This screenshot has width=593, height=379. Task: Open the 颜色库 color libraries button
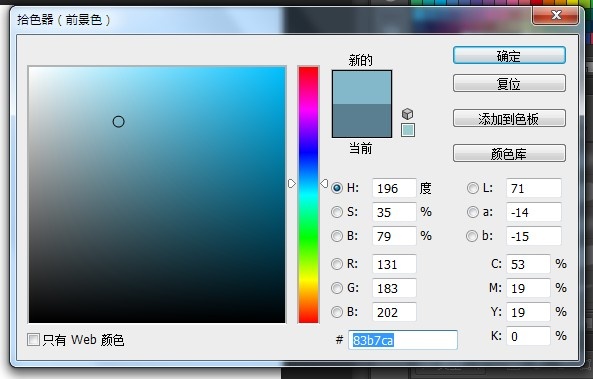(509, 153)
